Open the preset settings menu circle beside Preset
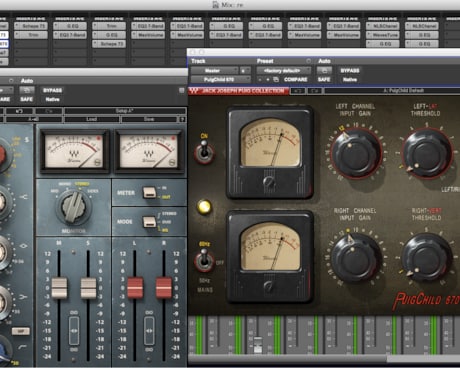This screenshot has height=380, width=460. tap(308, 61)
